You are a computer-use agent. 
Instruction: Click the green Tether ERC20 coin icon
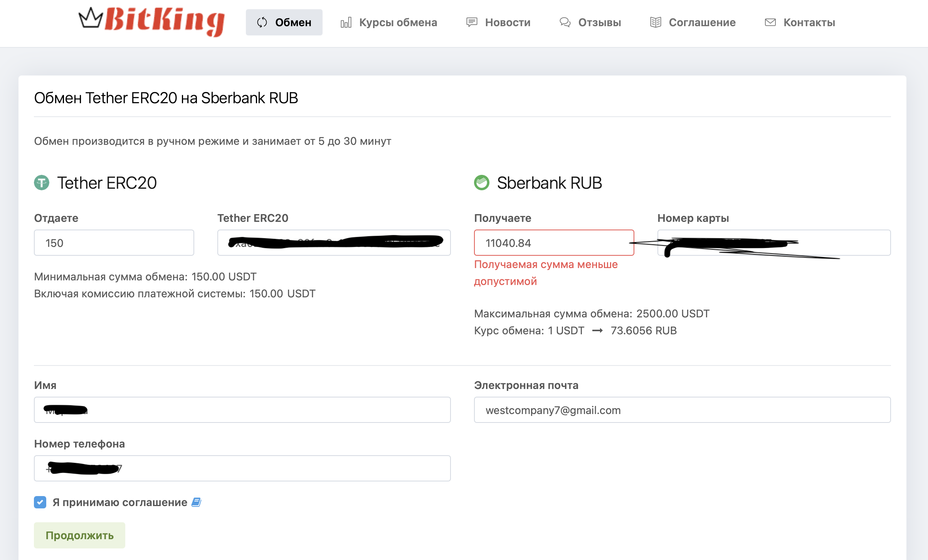point(42,183)
